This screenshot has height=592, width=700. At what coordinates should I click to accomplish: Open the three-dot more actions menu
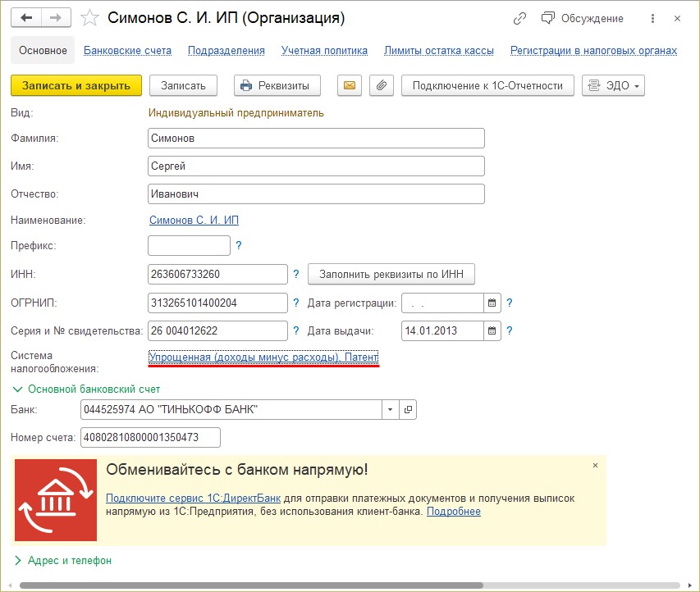[652, 18]
